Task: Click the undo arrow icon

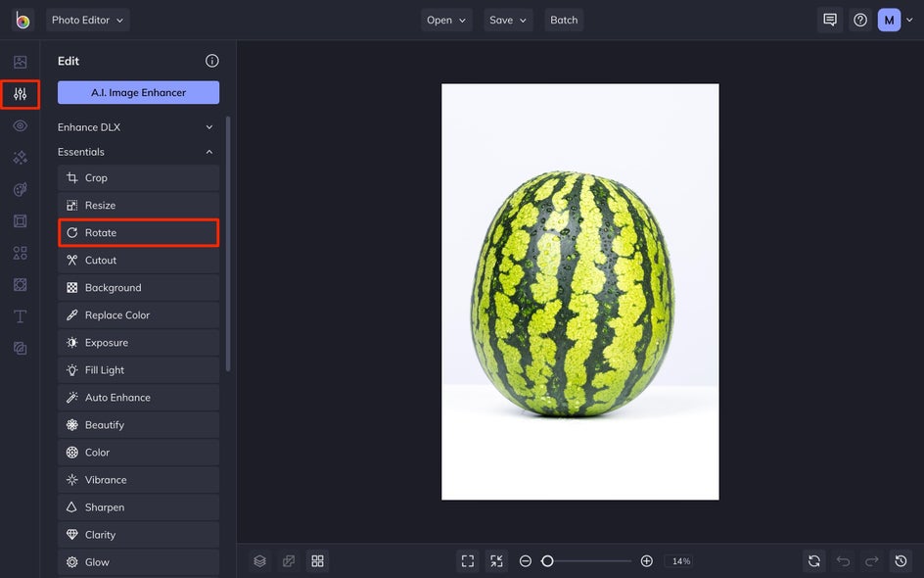Action: coord(843,561)
